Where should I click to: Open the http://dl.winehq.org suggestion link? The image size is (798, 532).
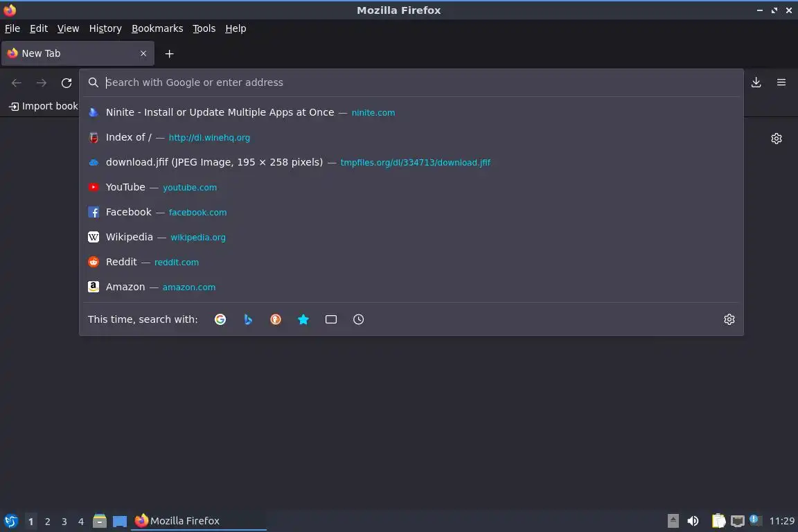(x=209, y=137)
